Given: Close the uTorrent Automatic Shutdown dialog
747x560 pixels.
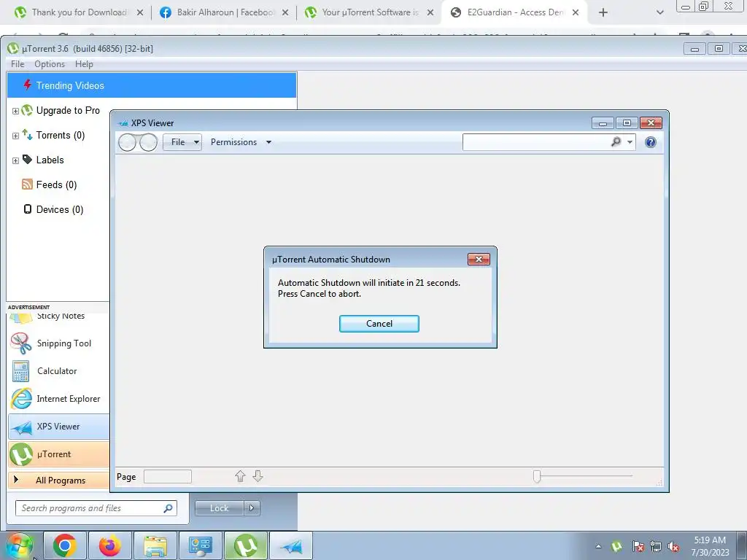Looking at the screenshot, I should point(479,259).
